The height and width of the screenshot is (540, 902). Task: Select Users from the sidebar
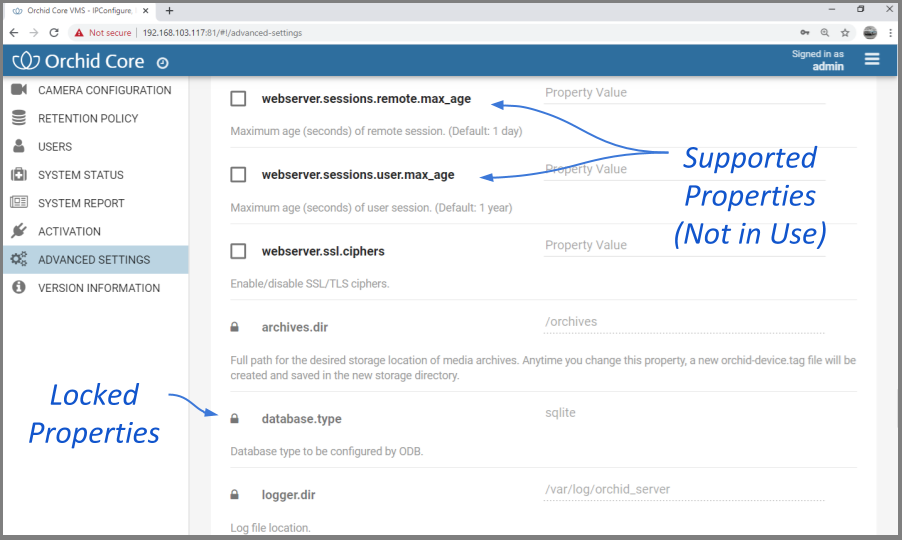coord(55,147)
